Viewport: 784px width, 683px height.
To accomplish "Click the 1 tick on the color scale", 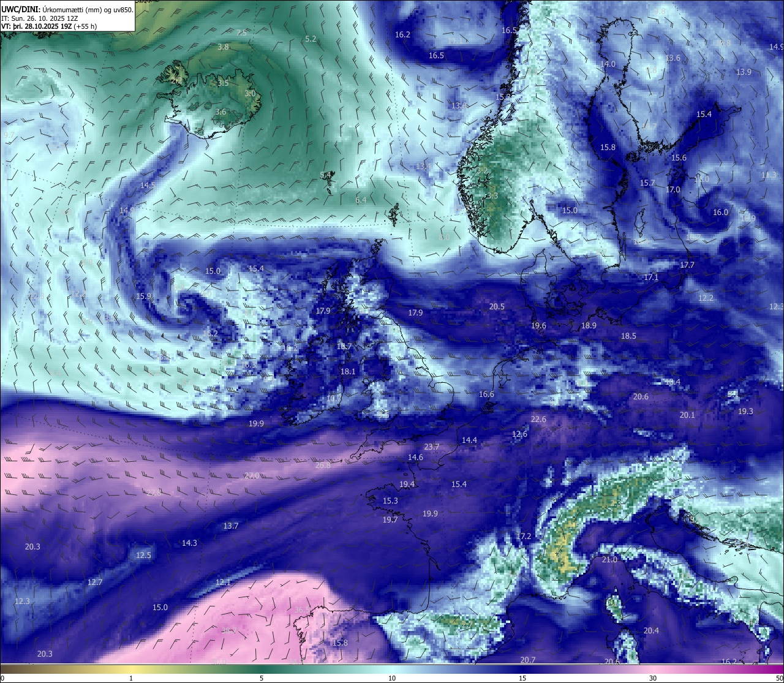I will pos(131,678).
